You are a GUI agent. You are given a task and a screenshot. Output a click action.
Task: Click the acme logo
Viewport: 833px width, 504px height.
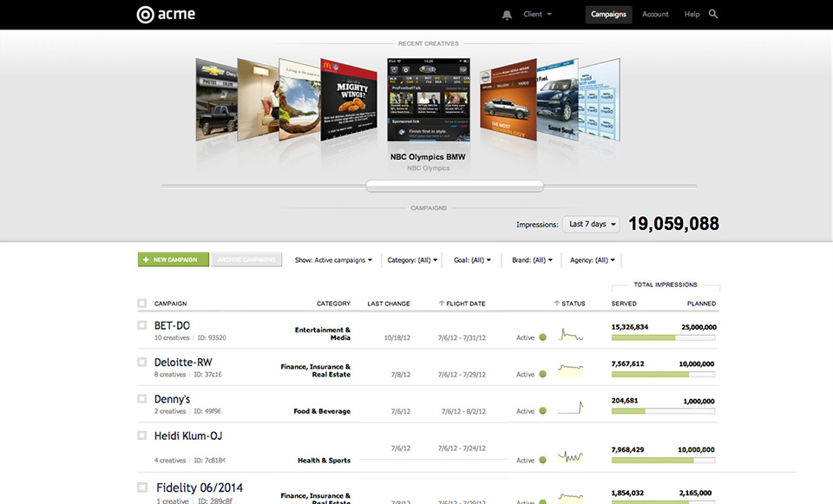click(x=166, y=15)
